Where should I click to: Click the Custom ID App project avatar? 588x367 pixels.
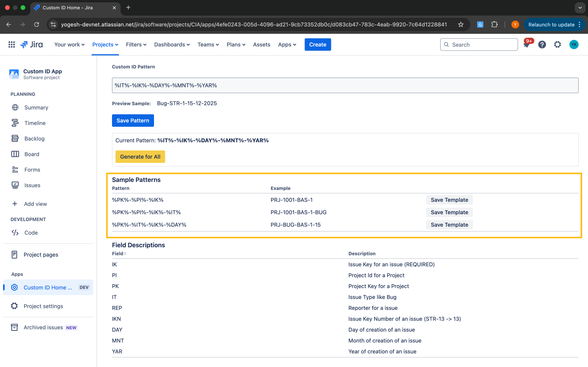coord(14,74)
